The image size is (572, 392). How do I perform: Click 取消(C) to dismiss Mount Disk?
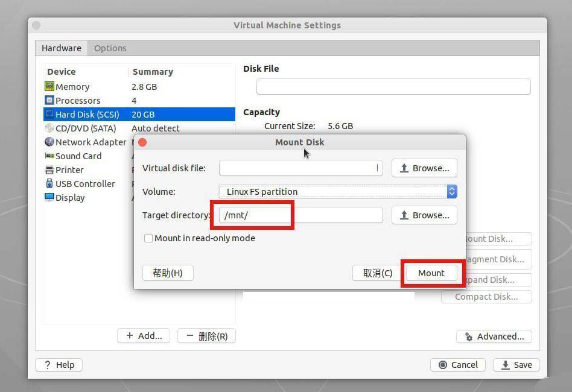(377, 273)
